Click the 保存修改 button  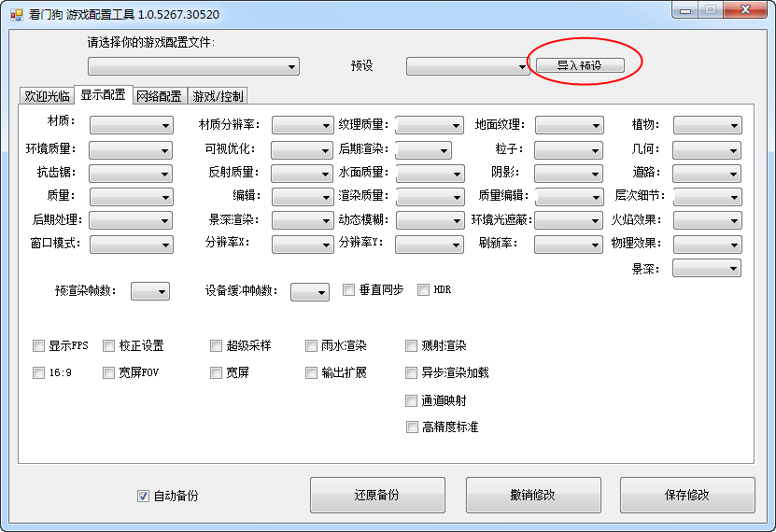[687, 495]
